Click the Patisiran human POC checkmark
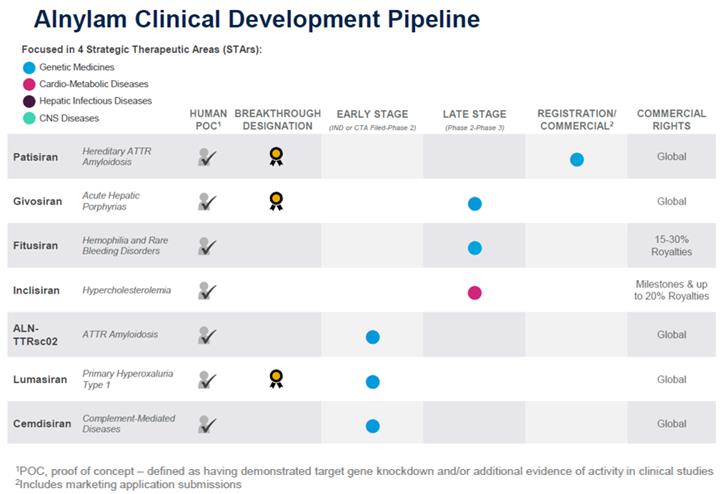The image size is (720, 494). point(208,157)
